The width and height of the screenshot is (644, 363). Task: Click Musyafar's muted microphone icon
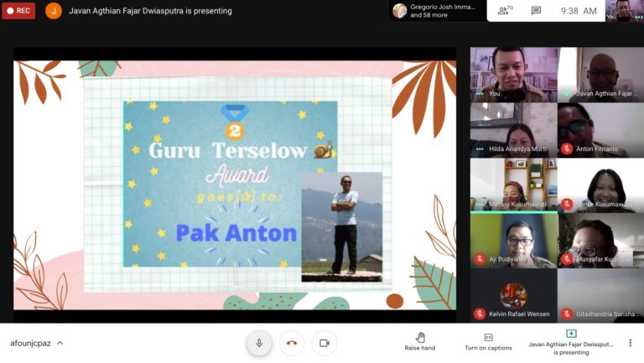[x=567, y=259]
